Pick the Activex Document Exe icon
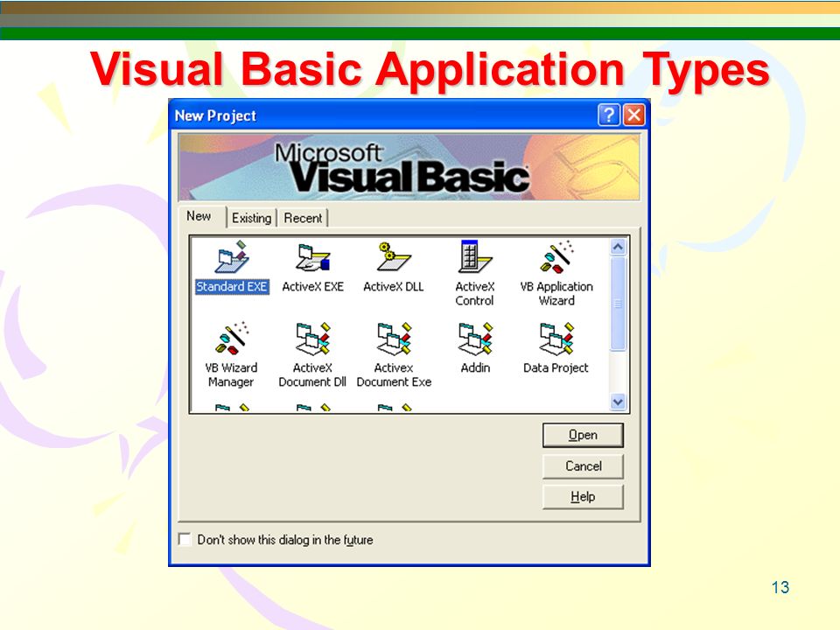Screen dimensions: 840x630 click(394, 339)
